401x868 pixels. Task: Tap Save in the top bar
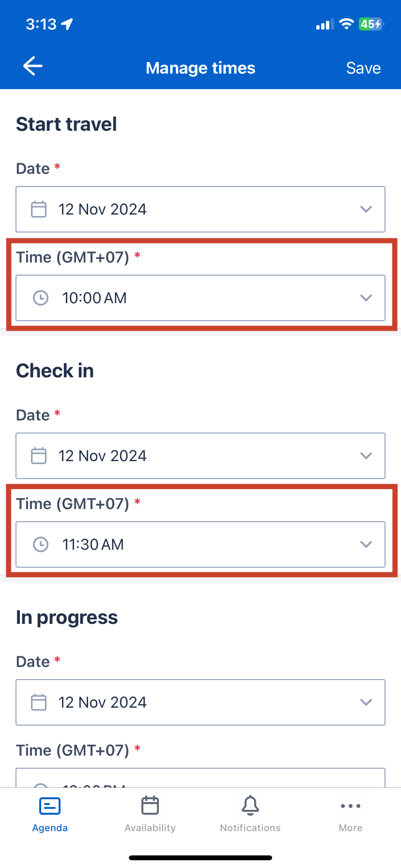click(363, 68)
